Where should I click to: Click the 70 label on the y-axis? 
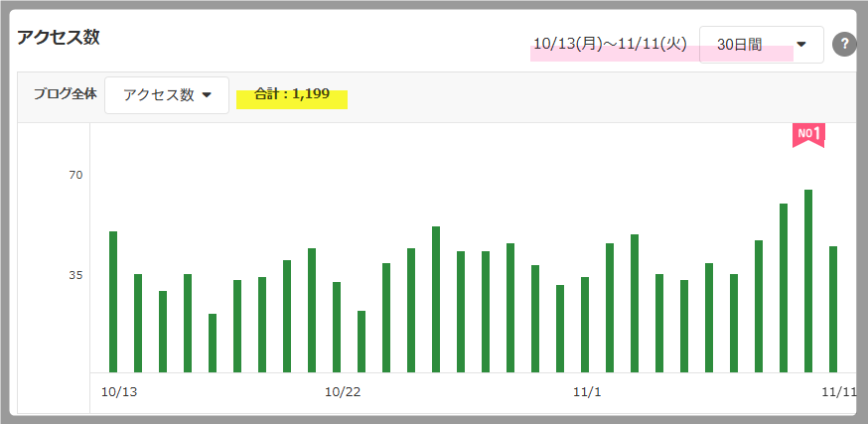coord(75,175)
